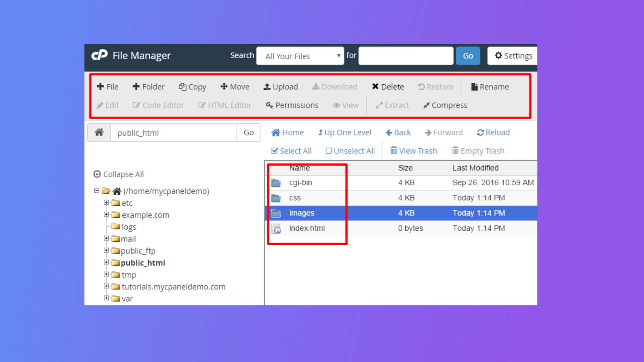The height and width of the screenshot is (362, 644).
Task: Select the Move tool
Action: point(234,87)
